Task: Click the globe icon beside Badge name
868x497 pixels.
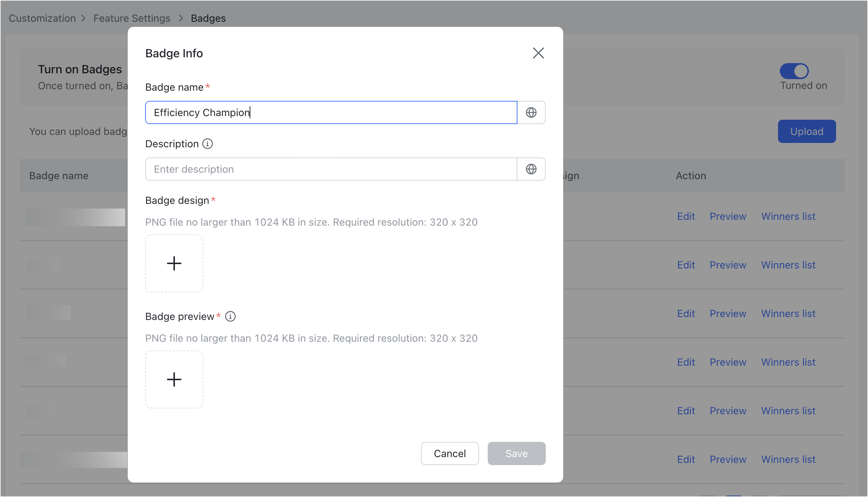Action: [531, 112]
